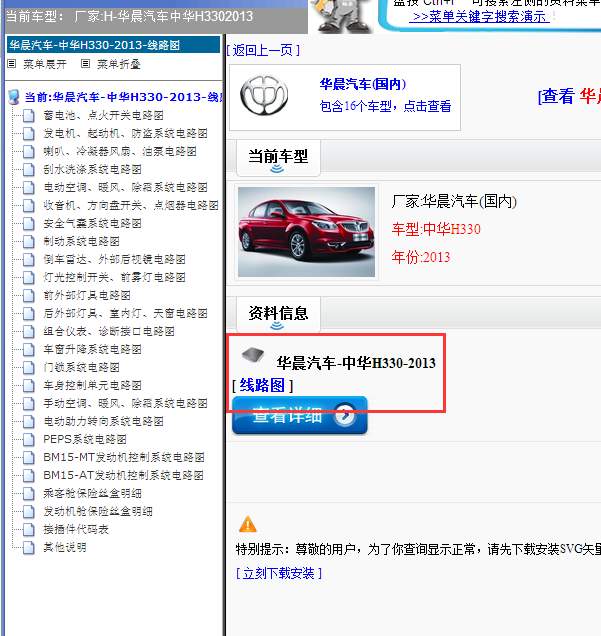Click the 查看 华晨 link at right
The width and height of the screenshot is (601, 636).
coord(569,97)
